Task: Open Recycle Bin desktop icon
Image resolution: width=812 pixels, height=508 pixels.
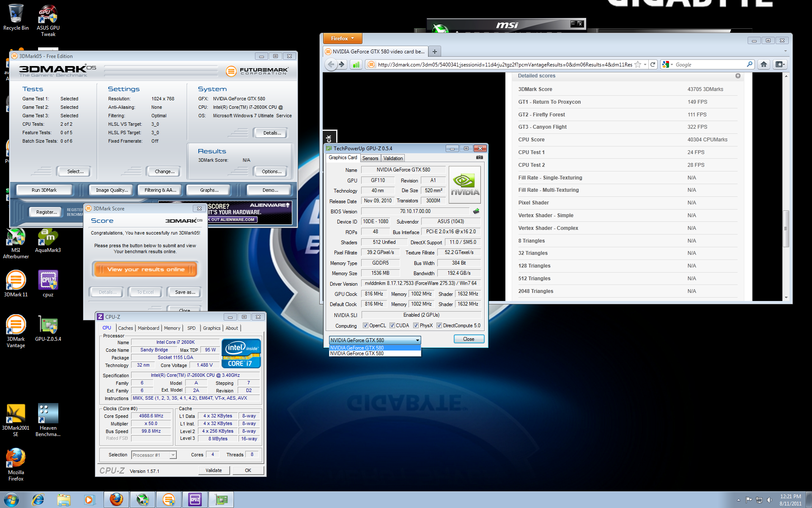Action: click(x=16, y=17)
